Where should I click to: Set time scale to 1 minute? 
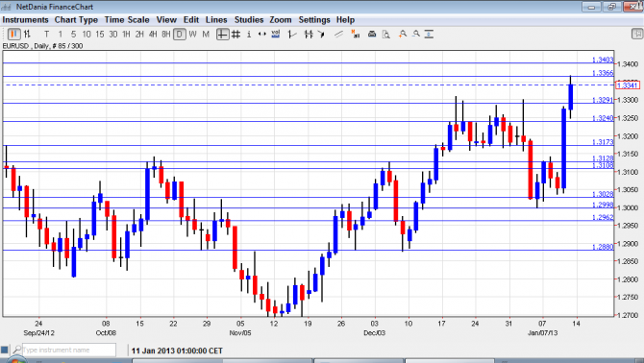click(61, 35)
